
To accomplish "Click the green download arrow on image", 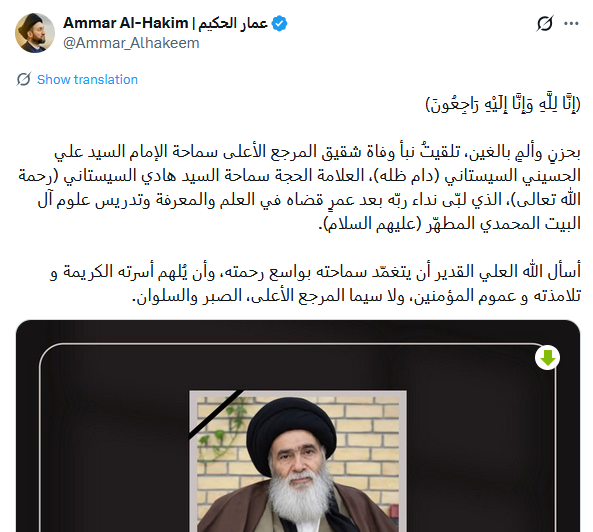I will coord(548,358).
